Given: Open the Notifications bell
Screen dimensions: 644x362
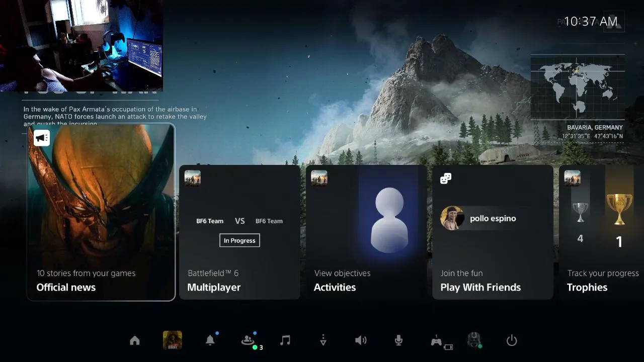Looking at the screenshot, I should (x=210, y=340).
